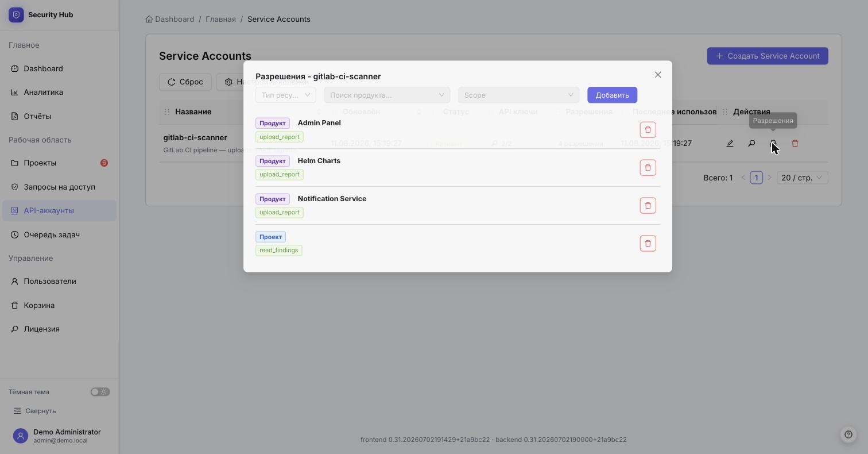The width and height of the screenshot is (868, 454).
Task: Open Проекты in the sidebar
Action: 59,163
